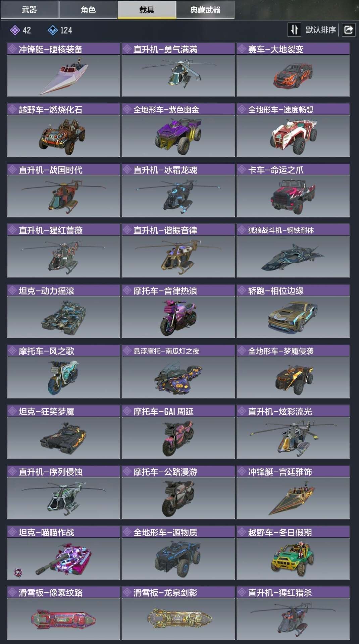The image size is (359, 644).
Task: Click diamond icon beside 冲锋艇-硬核装备 title
Action: coord(12,49)
